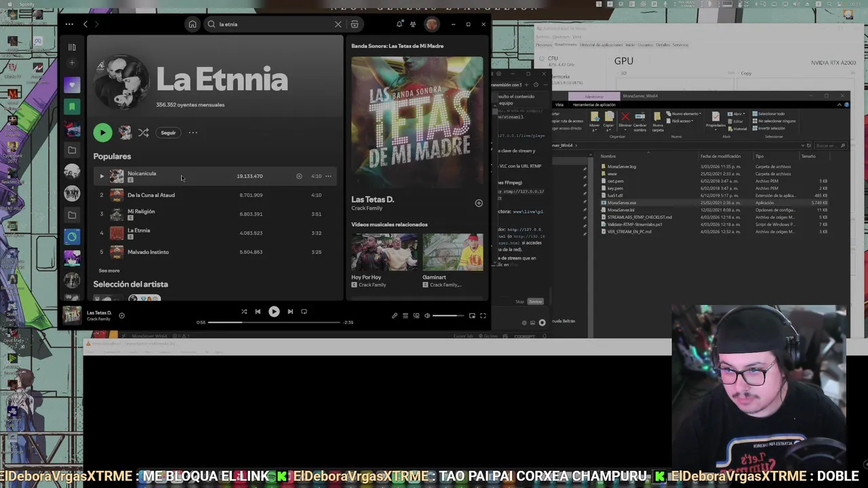The height and width of the screenshot is (488, 868).
Task: Open Propiedades in the Explorer ribbon
Action: [715, 121]
